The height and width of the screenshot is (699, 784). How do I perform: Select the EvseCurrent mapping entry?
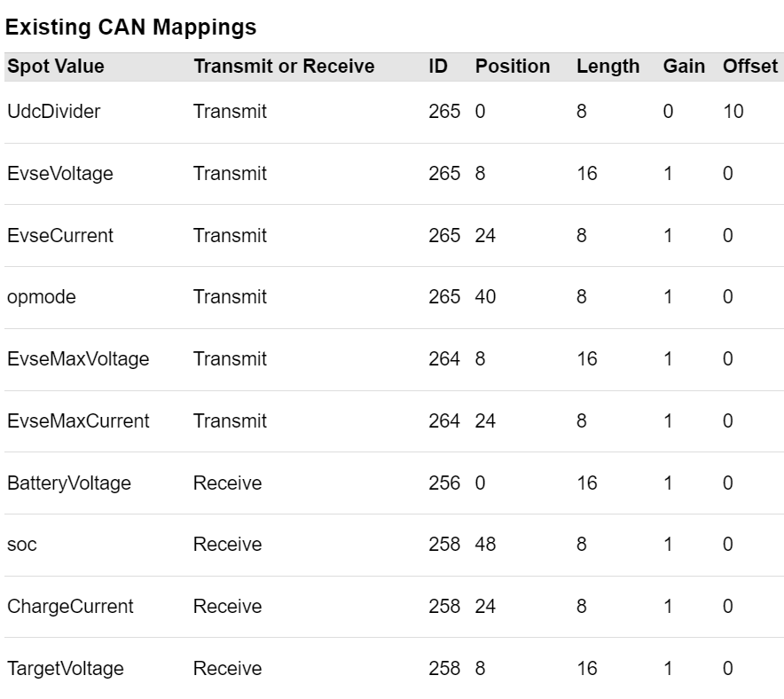coord(60,236)
